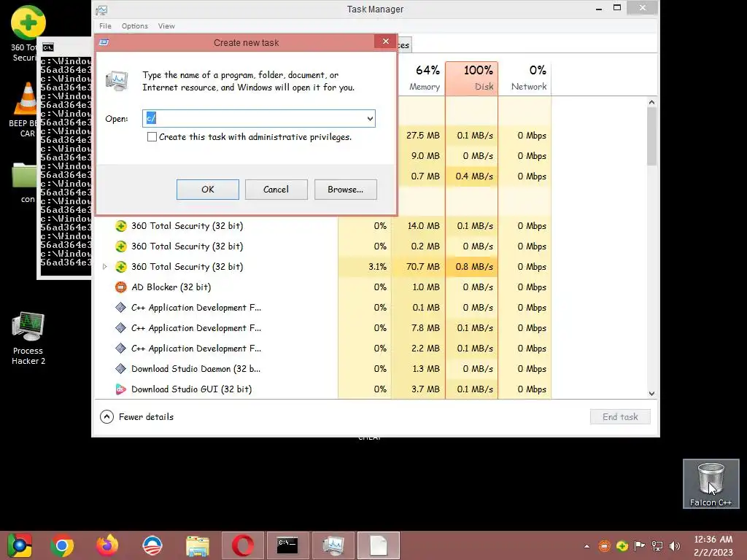Click Cancel in Create new task dialog
Image resolution: width=747 pixels, height=560 pixels.
coord(276,190)
